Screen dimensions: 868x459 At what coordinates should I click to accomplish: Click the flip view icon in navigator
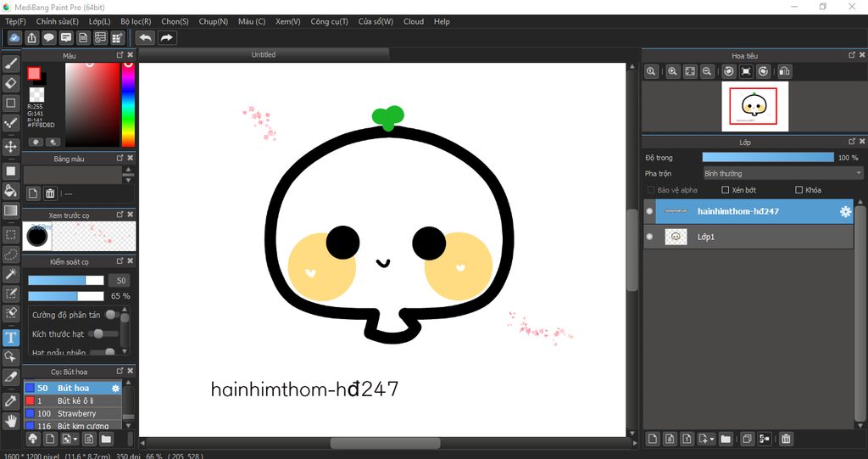tap(784, 71)
